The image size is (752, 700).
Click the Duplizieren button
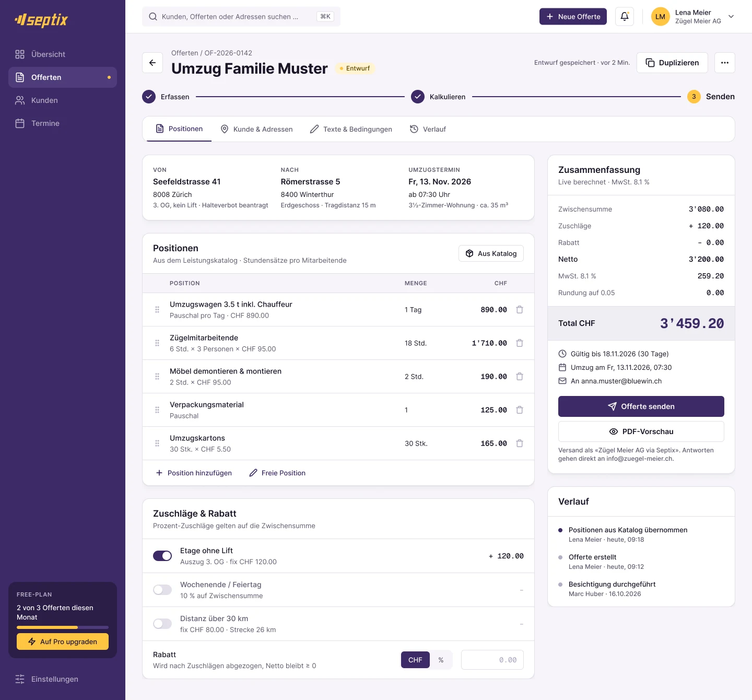tap(672, 63)
